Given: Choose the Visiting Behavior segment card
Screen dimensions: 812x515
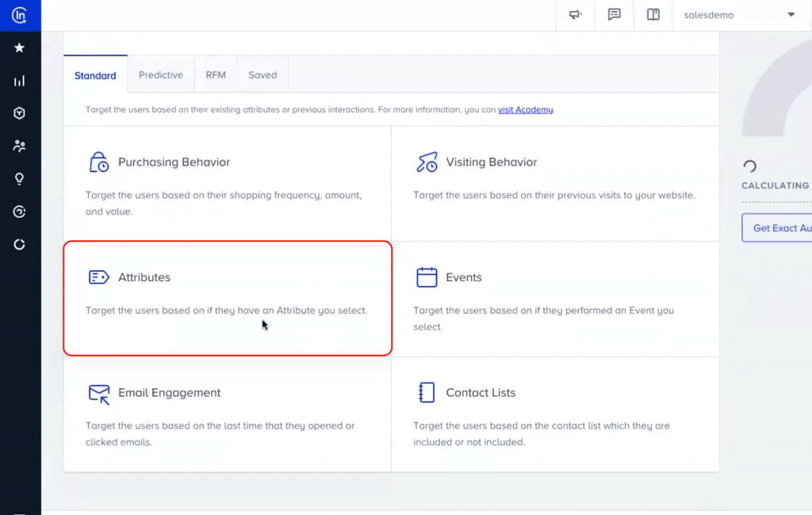Looking at the screenshot, I should click(x=554, y=184).
